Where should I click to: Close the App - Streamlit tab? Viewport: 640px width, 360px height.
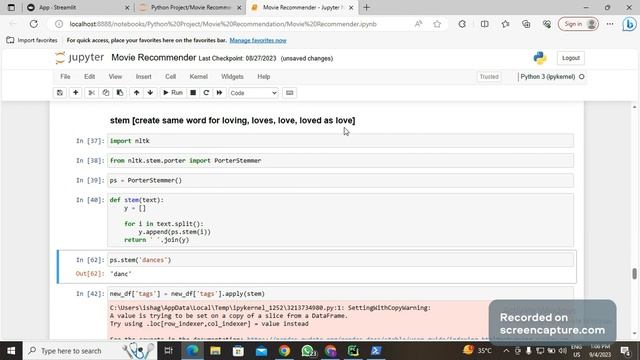127,7
